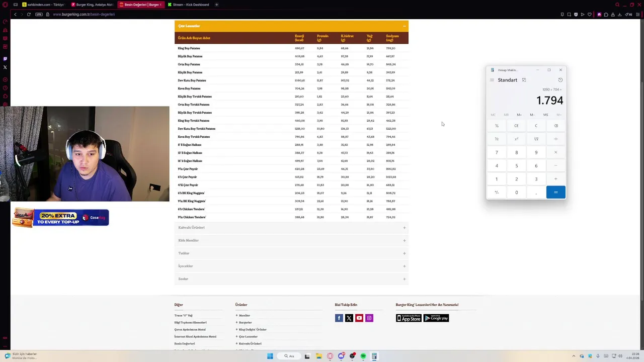This screenshot has height=362, width=644.
Task: Open Trans "0" Yağ footer link
Action: pos(184,315)
